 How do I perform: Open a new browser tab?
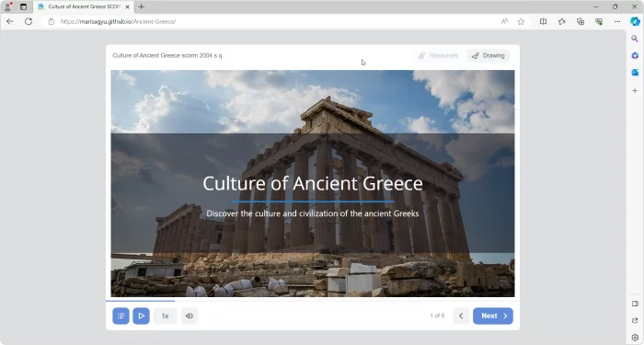coord(142,6)
